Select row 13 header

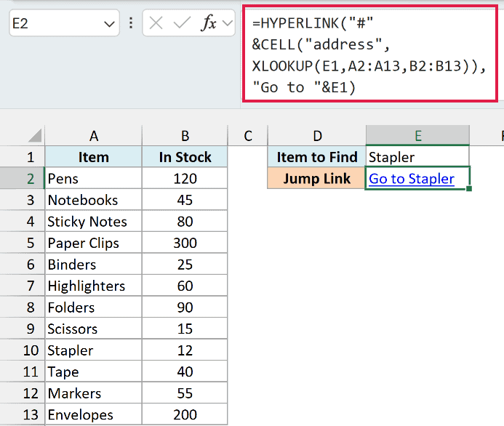22,414
